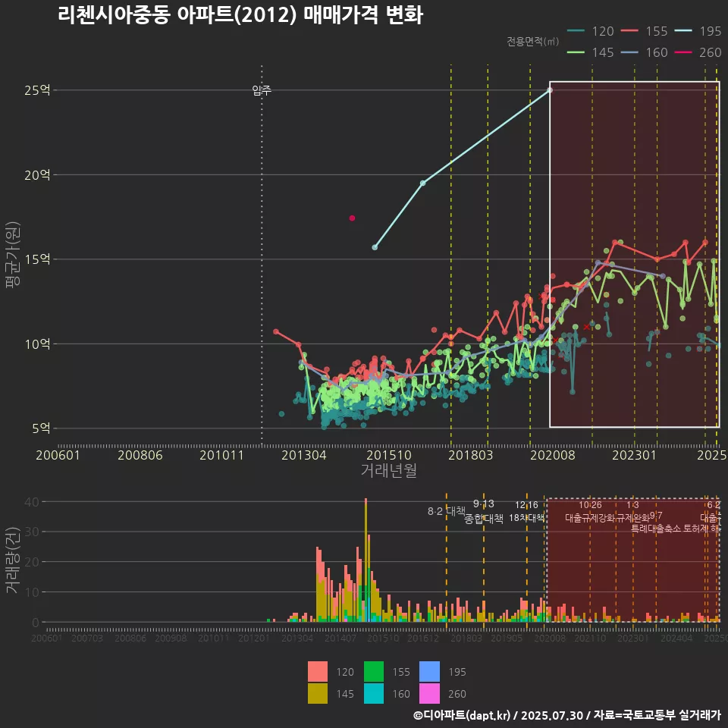Viewport: 728px width, 728px height.
Task: Click the 10·26 대출규제강화 marker label
Action: (590, 511)
